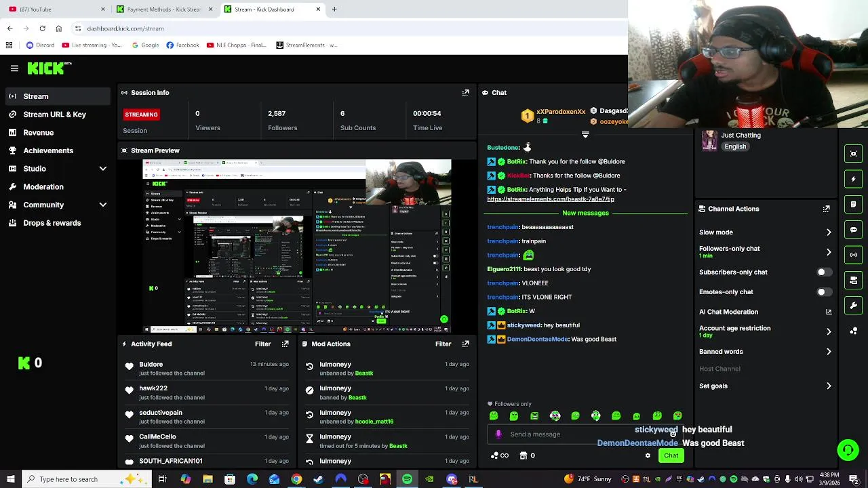Open Followers-only chat options arrow
Viewport: 868px width, 488px height.
829,252
